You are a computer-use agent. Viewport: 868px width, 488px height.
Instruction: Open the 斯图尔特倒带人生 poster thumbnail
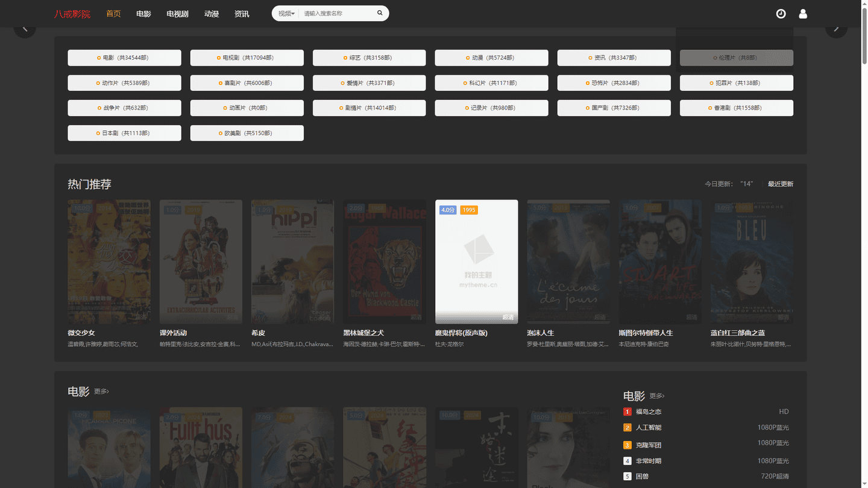(x=660, y=262)
